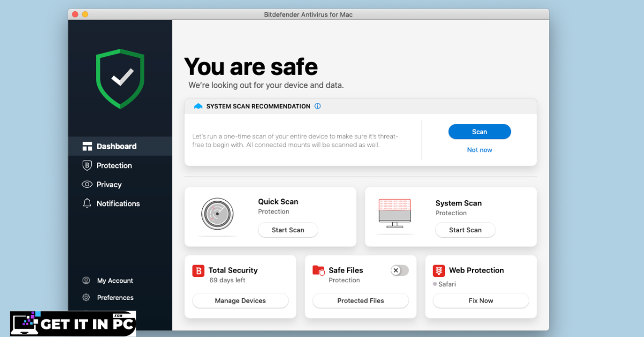The height and width of the screenshot is (337, 644).
Task: Start the Quick Scan
Action: coord(288,230)
